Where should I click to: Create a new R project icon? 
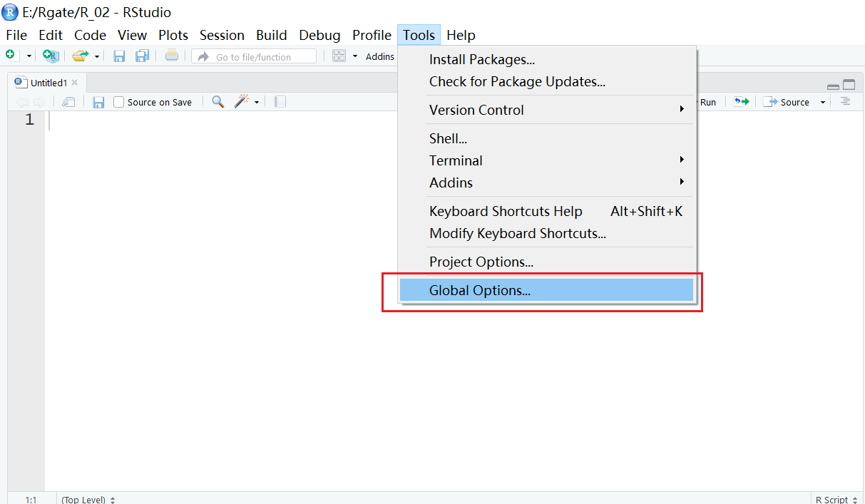[x=50, y=56]
